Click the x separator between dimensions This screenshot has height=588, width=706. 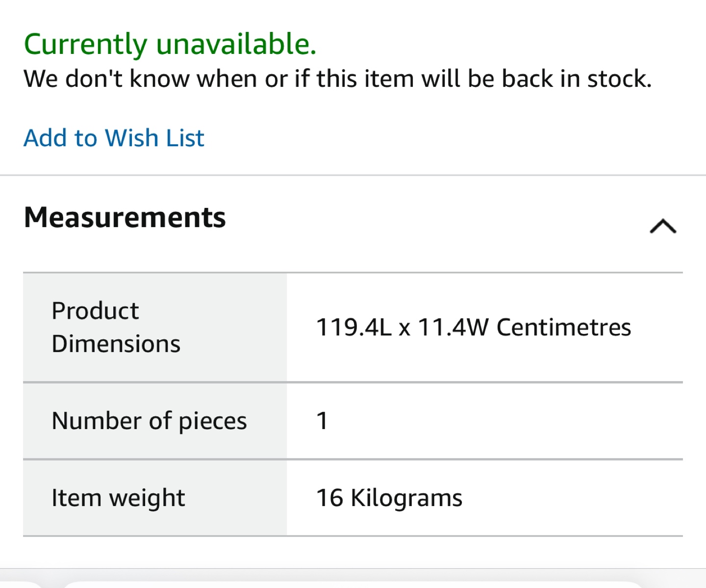404,329
